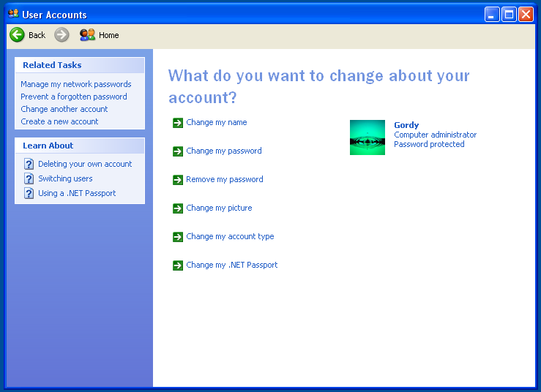Click green arrow beside Change my name
This screenshot has height=392, width=541.
pyautogui.click(x=178, y=123)
